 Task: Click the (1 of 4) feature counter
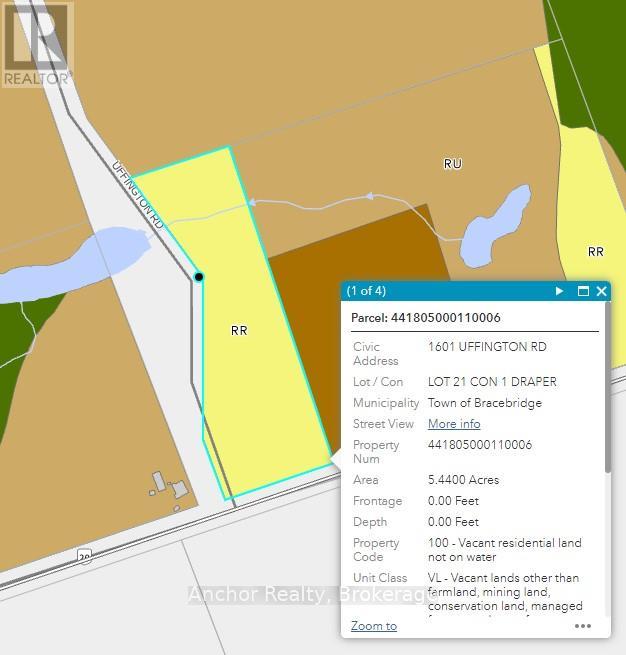(366, 291)
